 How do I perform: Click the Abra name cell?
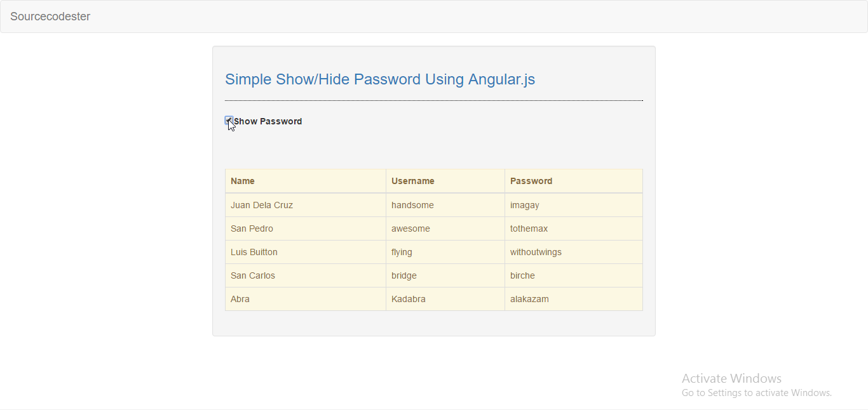point(306,299)
